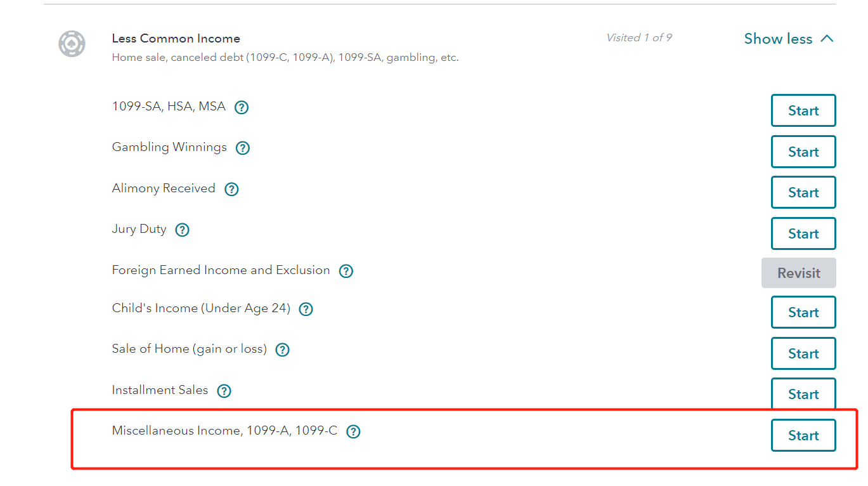Image resolution: width=868 pixels, height=486 pixels.
Task: Start the Installment Sales section
Action: [803, 394]
